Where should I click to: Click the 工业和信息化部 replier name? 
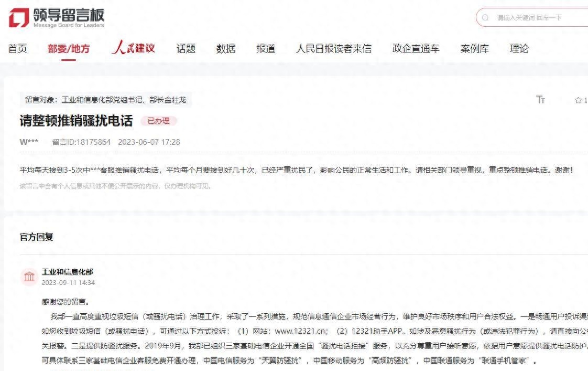point(68,272)
